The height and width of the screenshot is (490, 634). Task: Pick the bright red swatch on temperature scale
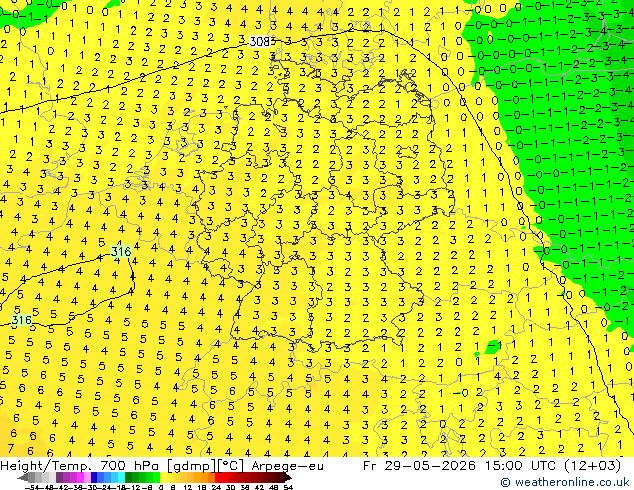coord(218,477)
